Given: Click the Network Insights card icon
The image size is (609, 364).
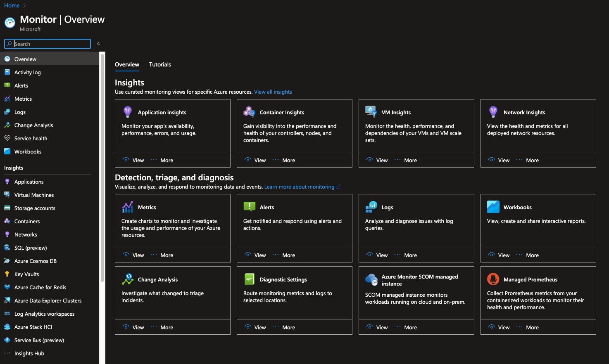Looking at the screenshot, I should 493,112.
